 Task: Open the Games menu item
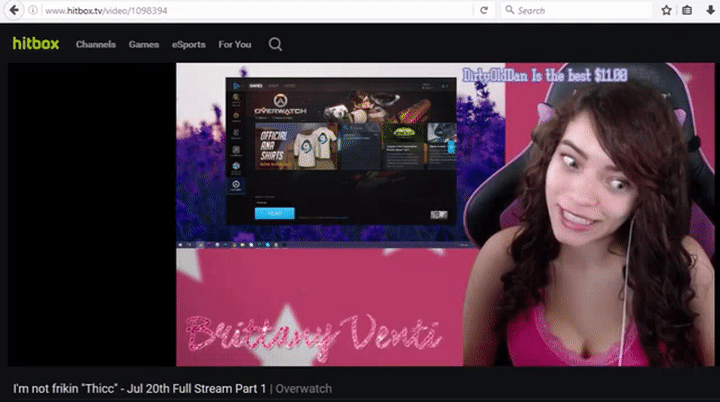click(144, 44)
